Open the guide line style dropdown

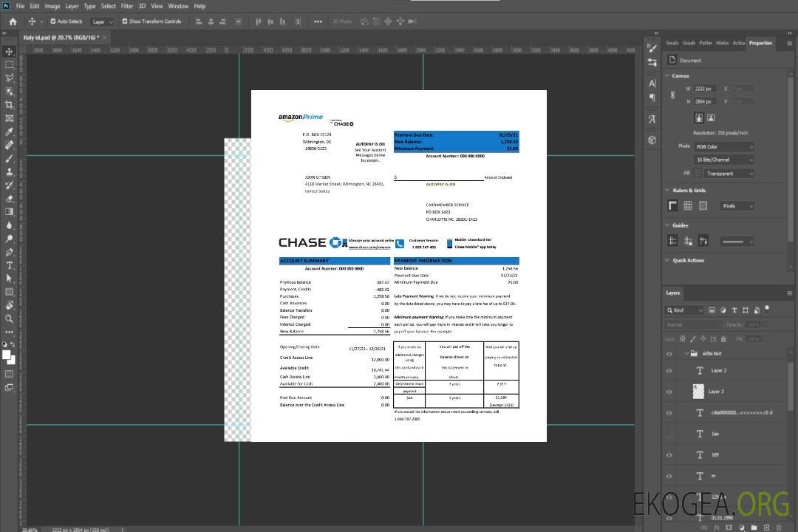(737, 242)
